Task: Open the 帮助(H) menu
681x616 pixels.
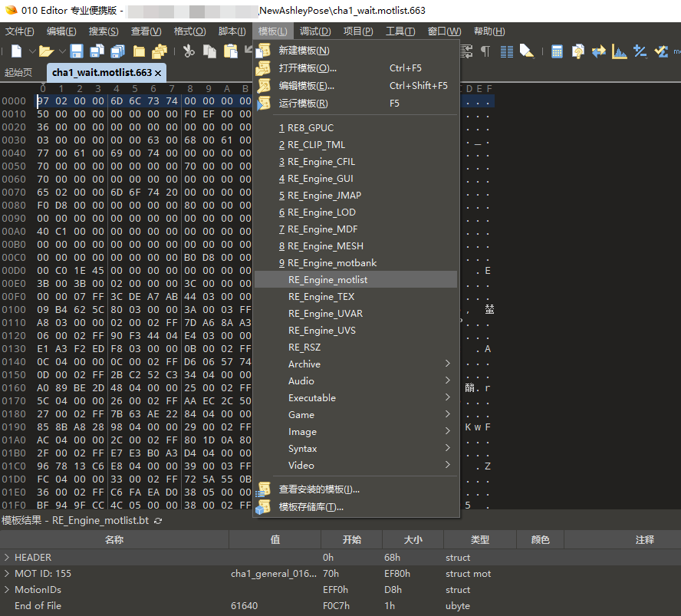Action: 489,31
